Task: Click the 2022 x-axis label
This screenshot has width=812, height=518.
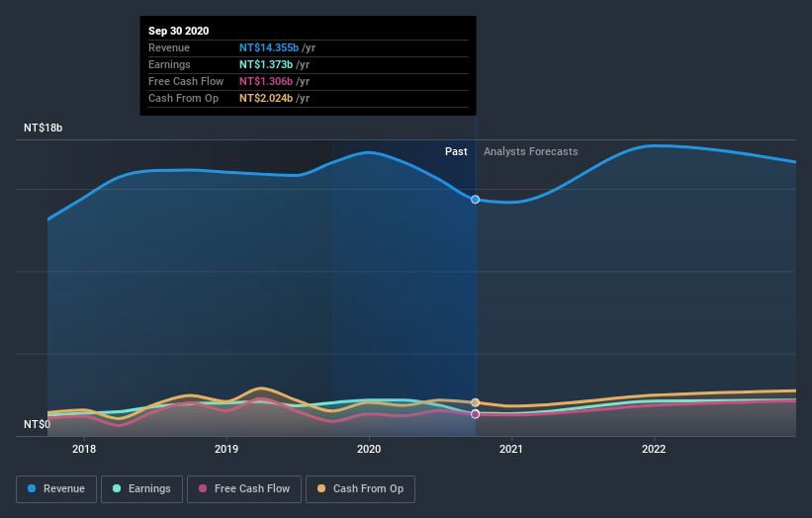Action: pos(654,449)
